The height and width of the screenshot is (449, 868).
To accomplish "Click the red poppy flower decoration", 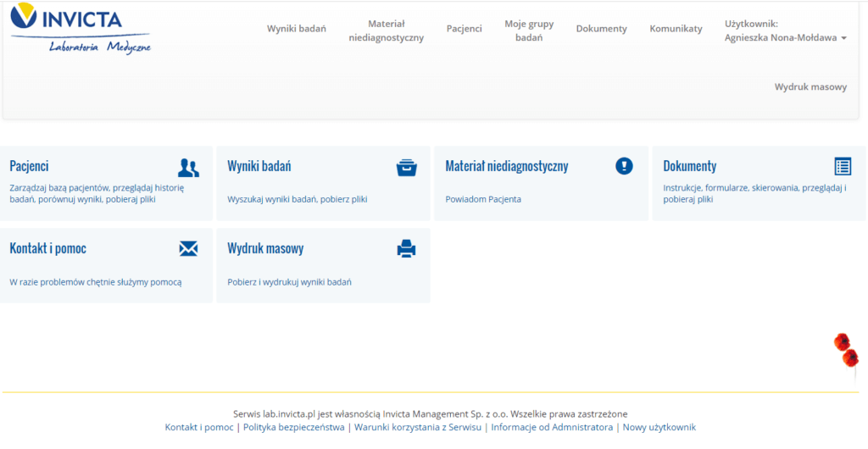I will pyautogui.click(x=846, y=351).
